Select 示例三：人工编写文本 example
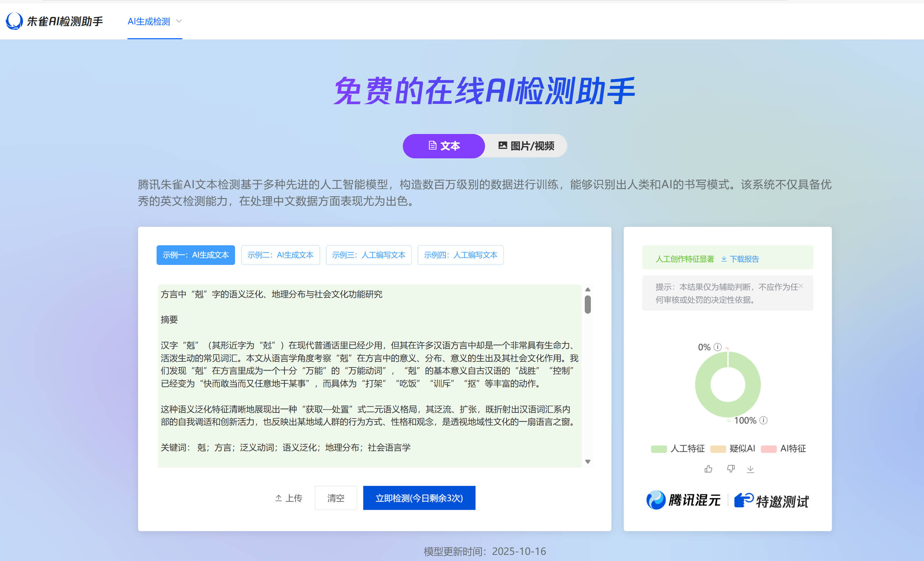Screen dimensions: 924x561 pyautogui.click(x=368, y=255)
